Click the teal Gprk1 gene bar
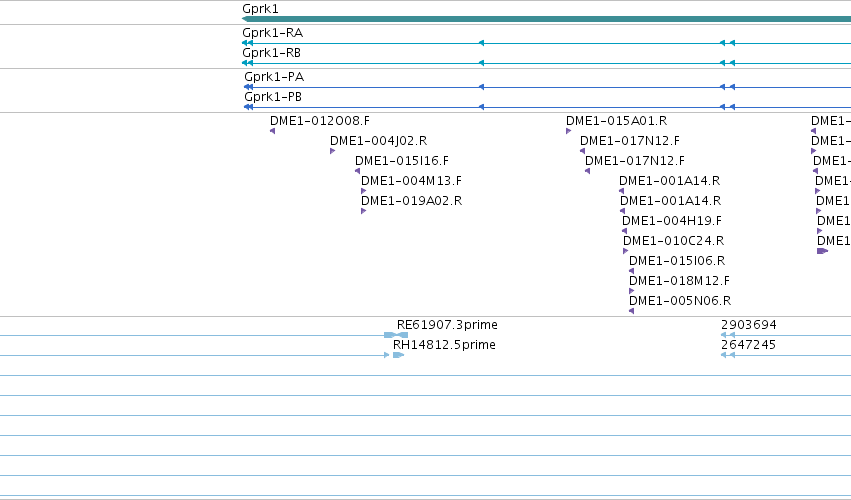This screenshot has height=500, width=851. click(546, 19)
